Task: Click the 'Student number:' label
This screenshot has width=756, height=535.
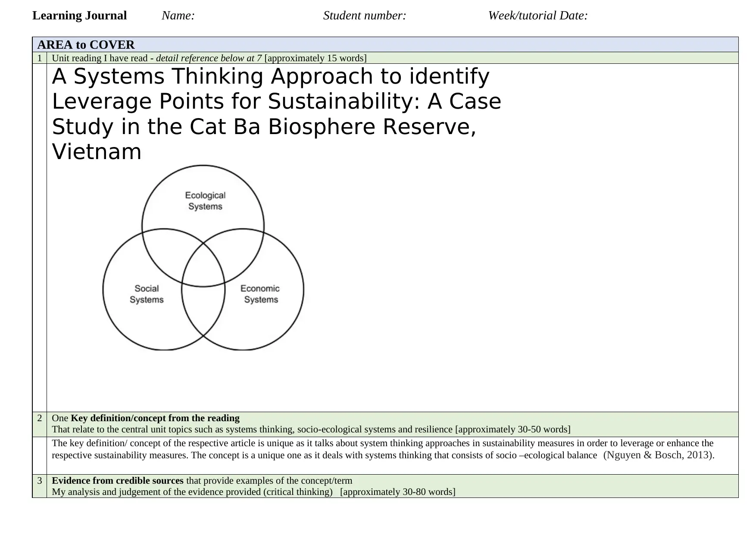Action: pyautogui.click(x=365, y=16)
